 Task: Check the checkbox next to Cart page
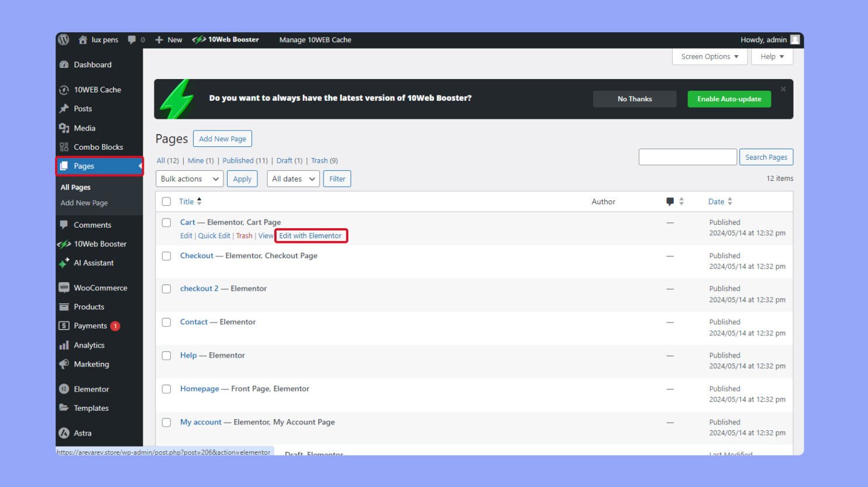tap(166, 222)
